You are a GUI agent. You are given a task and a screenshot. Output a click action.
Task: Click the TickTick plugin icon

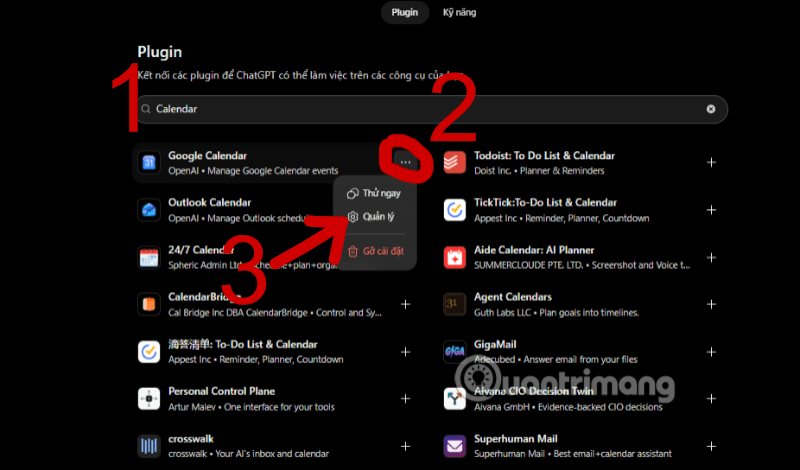[455, 210]
